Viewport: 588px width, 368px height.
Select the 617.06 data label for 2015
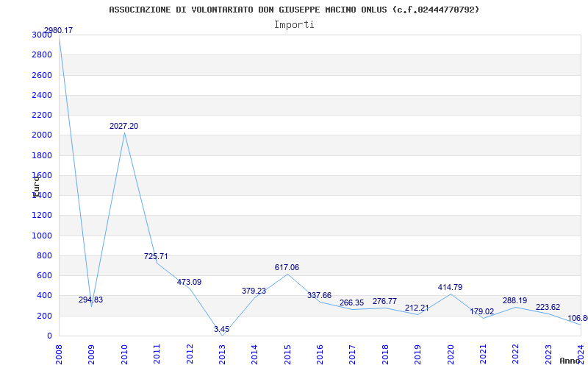pyautogui.click(x=287, y=267)
